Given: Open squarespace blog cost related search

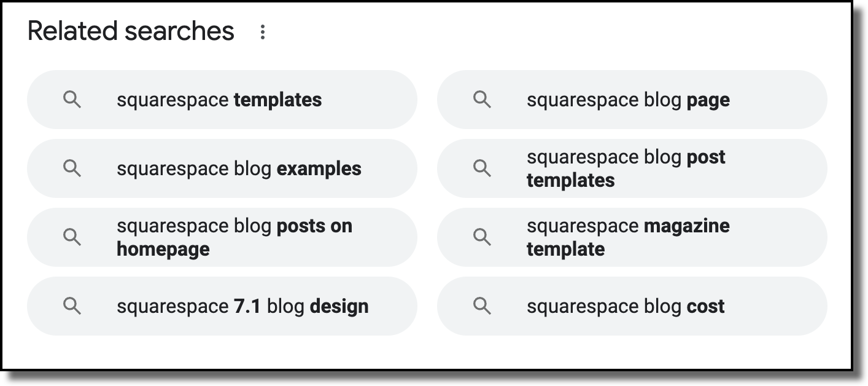Looking at the screenshot, I should (632, 306).
